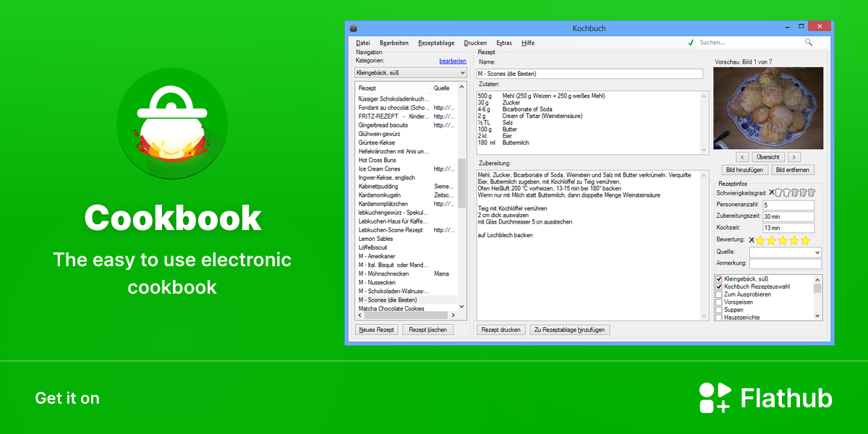Open the Drucken menu
868x434 pixels.
475,43
